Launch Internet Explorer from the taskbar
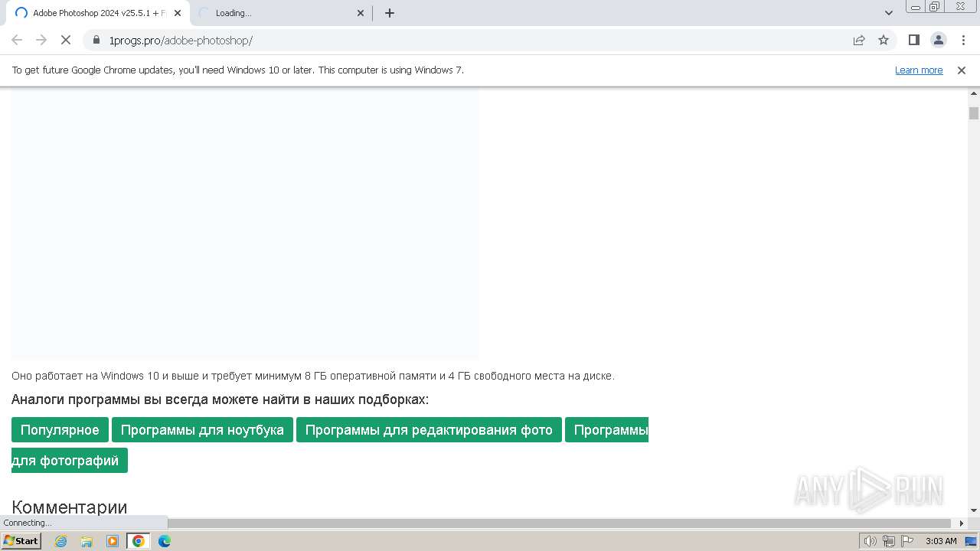This screenshot has height=551, width=980. (61, 541)
